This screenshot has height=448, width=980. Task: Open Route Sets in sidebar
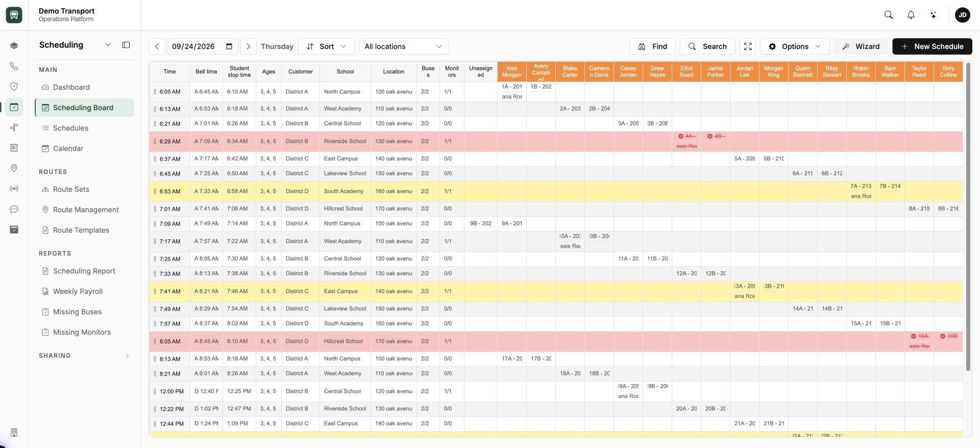(84, 189)
